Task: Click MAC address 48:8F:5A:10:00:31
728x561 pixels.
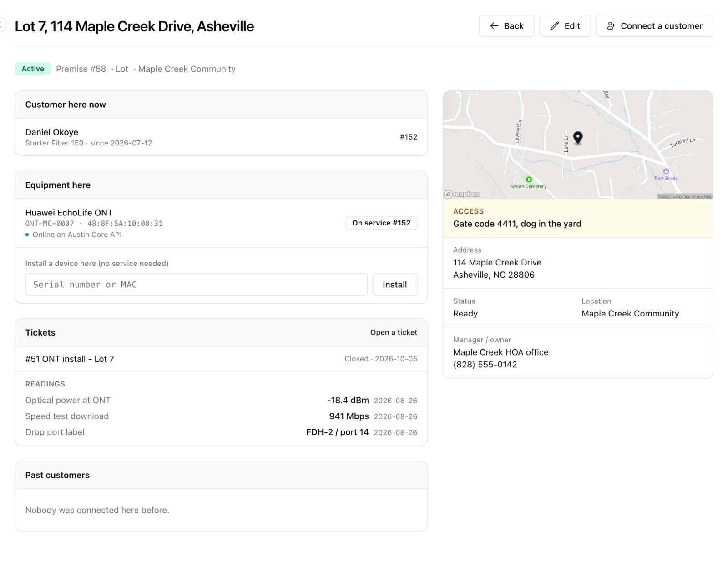Action: pos(125,224)
